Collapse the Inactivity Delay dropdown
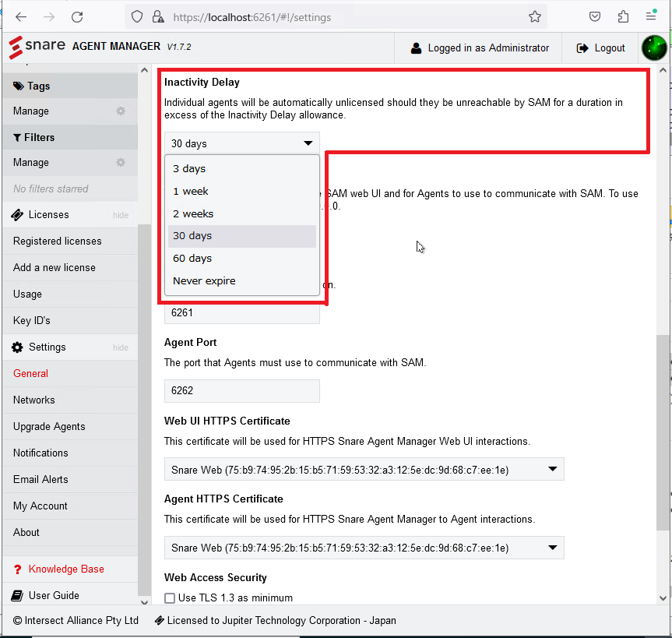The height and width of the screenshot is (638, 672). tap(241, 143)
